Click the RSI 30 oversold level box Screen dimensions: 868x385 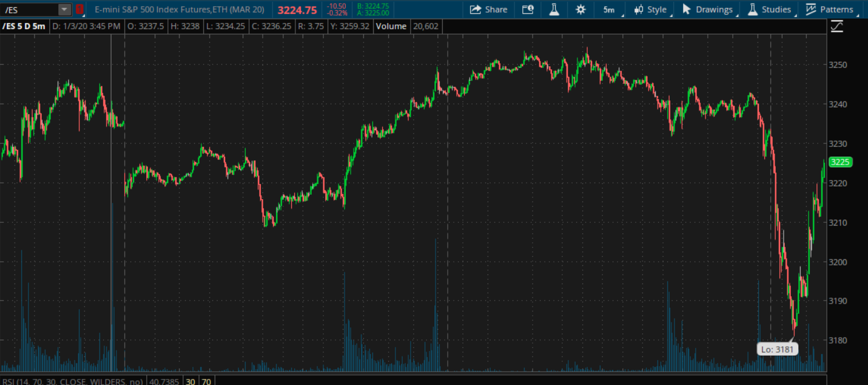tap(190, 381)
